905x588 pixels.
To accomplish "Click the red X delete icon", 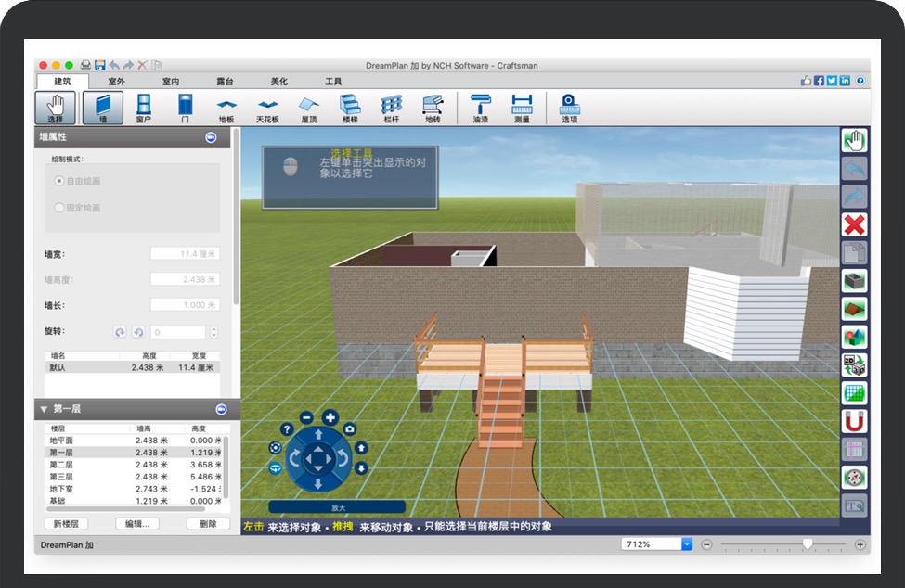I will [854, 224].
